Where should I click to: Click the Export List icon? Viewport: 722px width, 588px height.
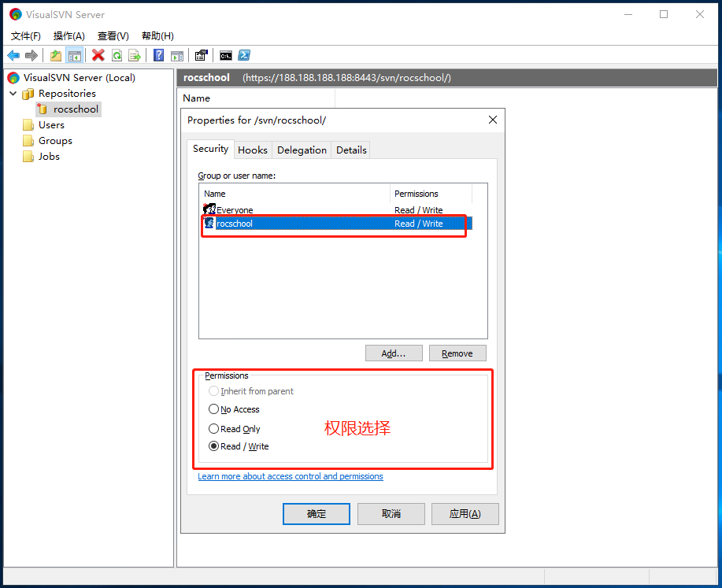click(x=135, y=56)
